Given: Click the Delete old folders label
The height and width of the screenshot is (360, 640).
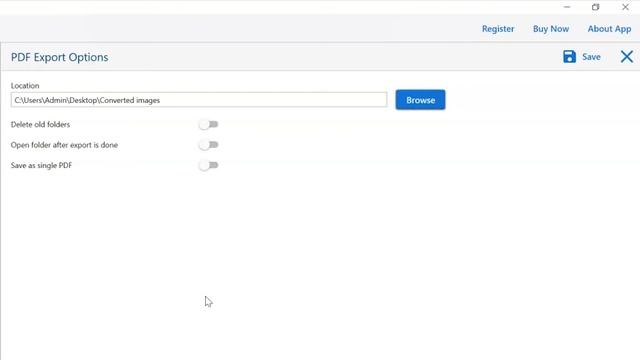Looking at the screenshot, I should tap(40, 124).
